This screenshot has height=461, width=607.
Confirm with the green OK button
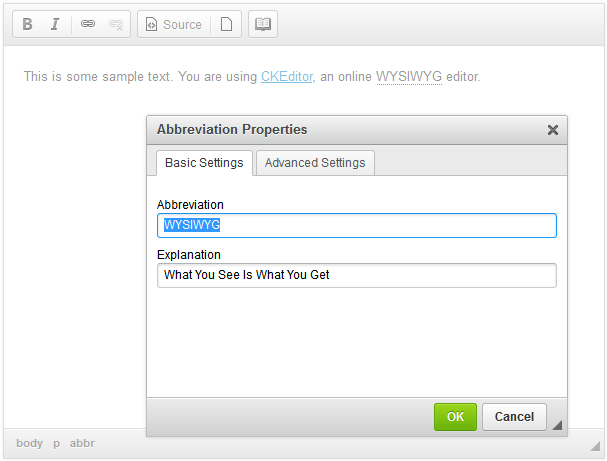455,417
